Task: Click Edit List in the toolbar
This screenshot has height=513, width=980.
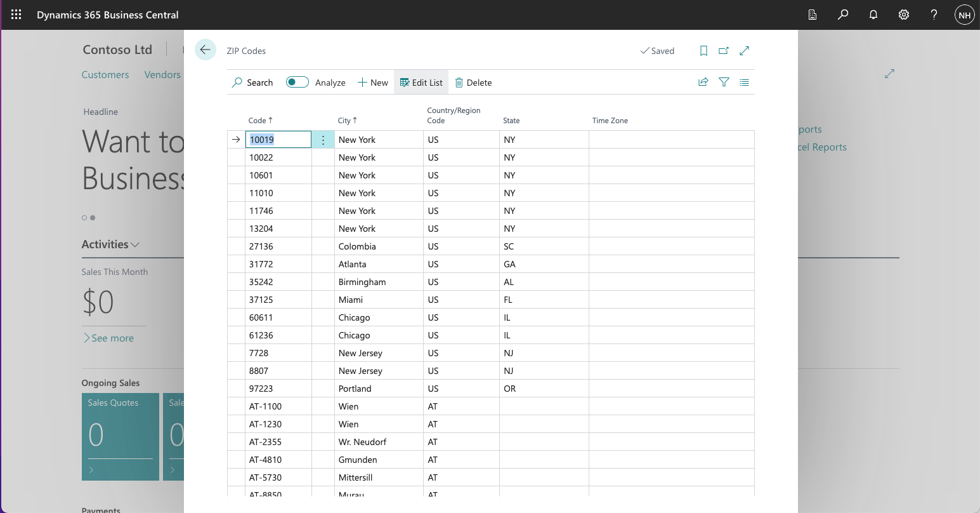Action: point(421,83)
